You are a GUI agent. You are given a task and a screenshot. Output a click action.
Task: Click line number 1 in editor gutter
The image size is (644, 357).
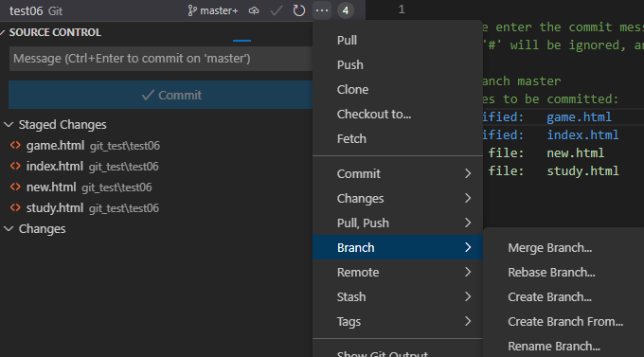coord(402,9)
